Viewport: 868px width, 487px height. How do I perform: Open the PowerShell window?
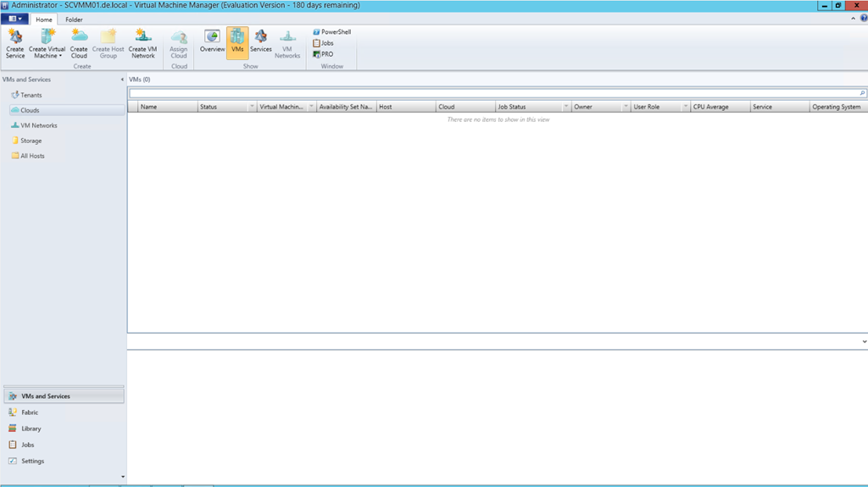click(332, 32)
